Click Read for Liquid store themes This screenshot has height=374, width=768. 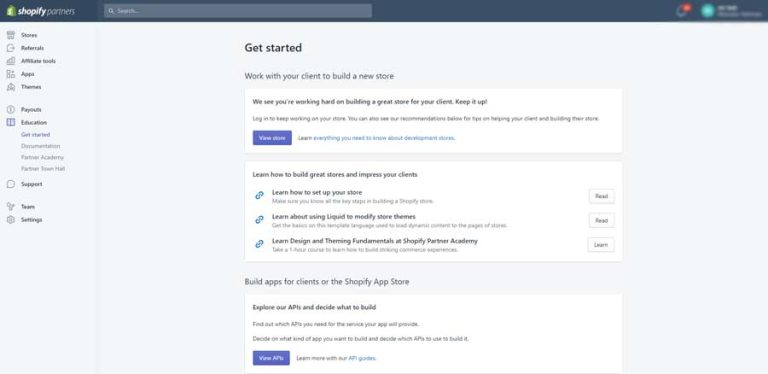coord(601,220)
